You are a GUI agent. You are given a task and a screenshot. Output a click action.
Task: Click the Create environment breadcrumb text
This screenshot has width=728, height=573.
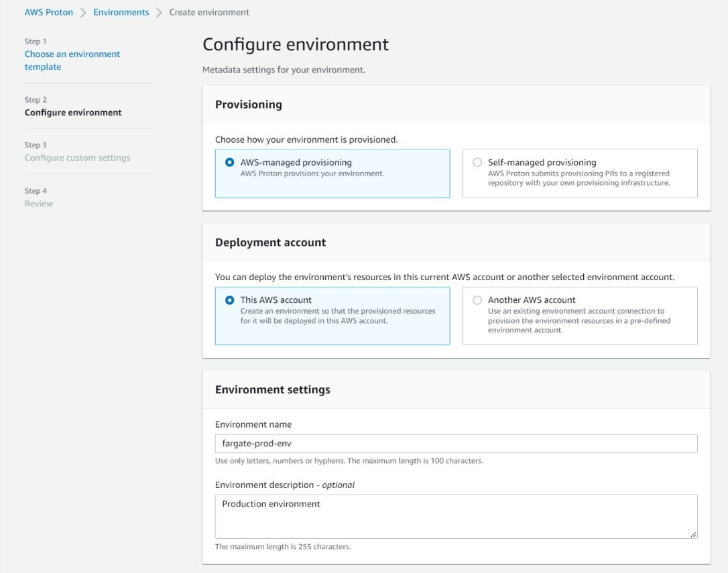tap(209, 13)
